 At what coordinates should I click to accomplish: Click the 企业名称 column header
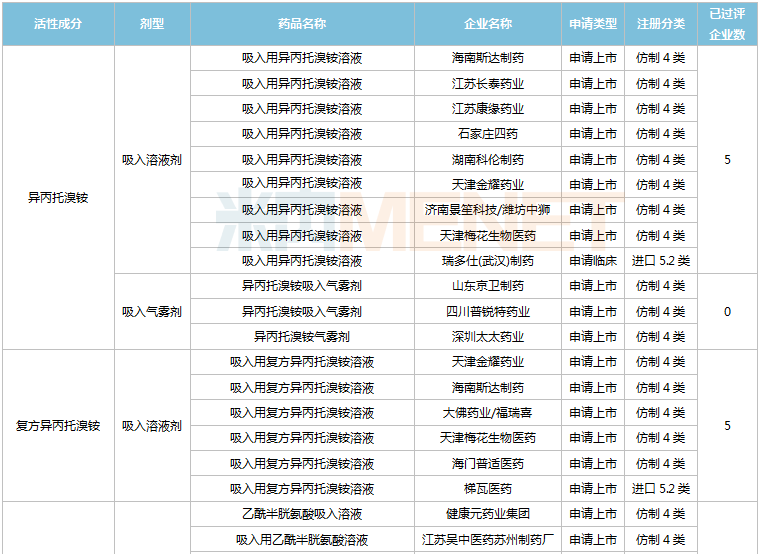[x=488, y=24]
